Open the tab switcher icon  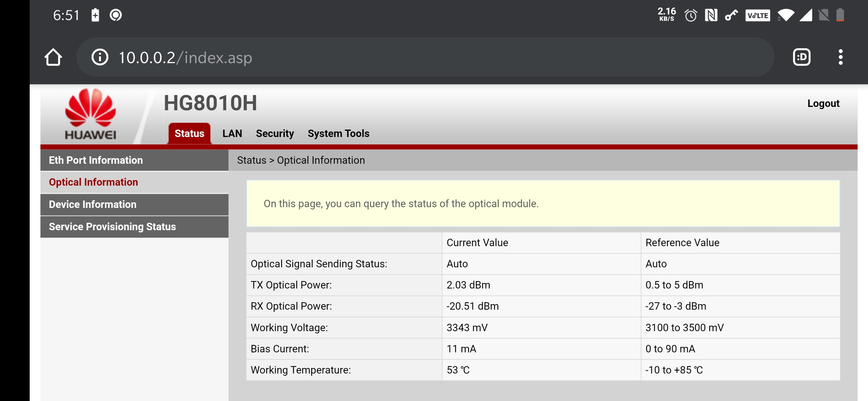click(802, 57)
